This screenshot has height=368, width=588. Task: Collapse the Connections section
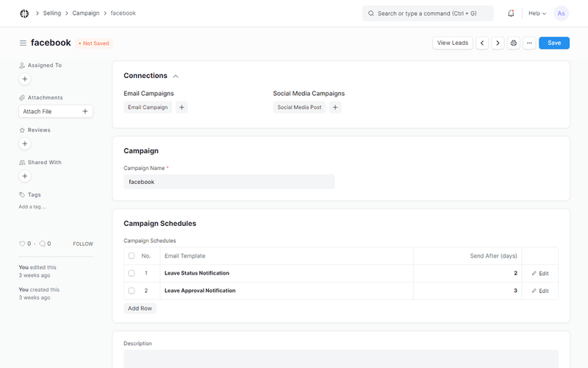(x=176, y=76)
